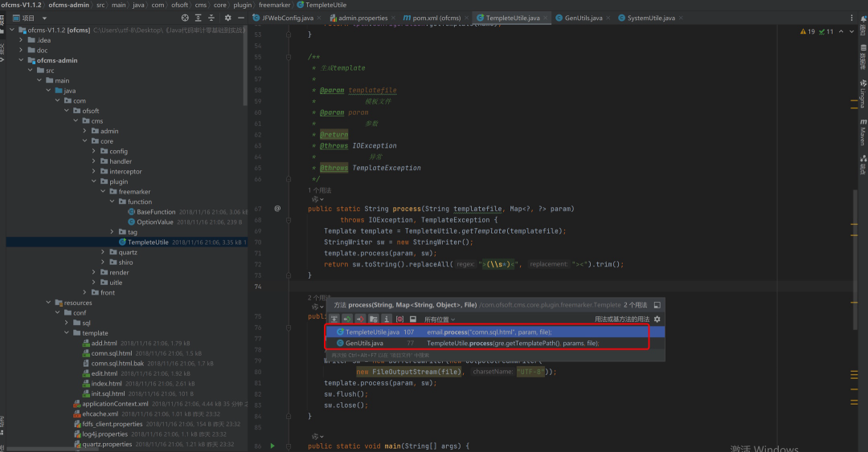This screenshot has height=452, width=868.
Task: Open comn.sql.html template file
Action: click(111, 353)
